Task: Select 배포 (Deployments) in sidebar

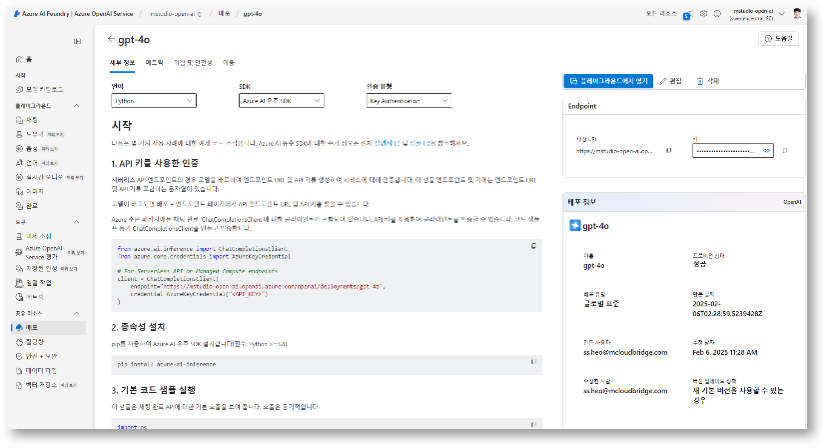Action: point(48,328)
